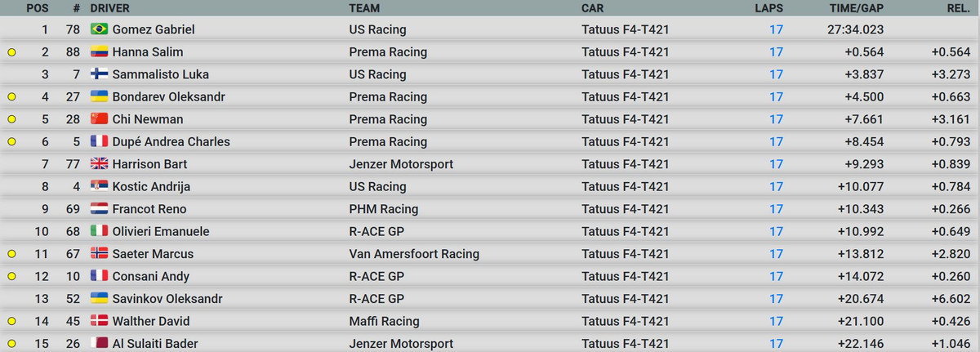Click the Finland flag beside Sammalisto Luka

click(x=100, y=74)
